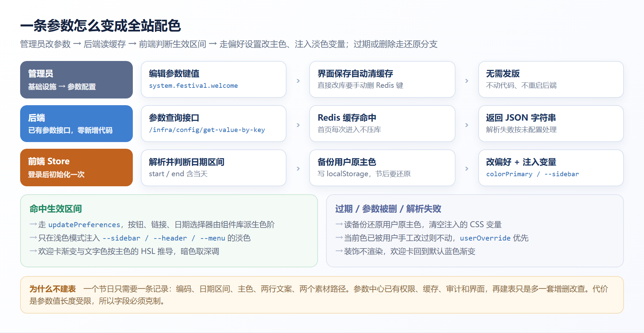Click chevron after 编辑参数键值 card

click(x=298, y=81)
